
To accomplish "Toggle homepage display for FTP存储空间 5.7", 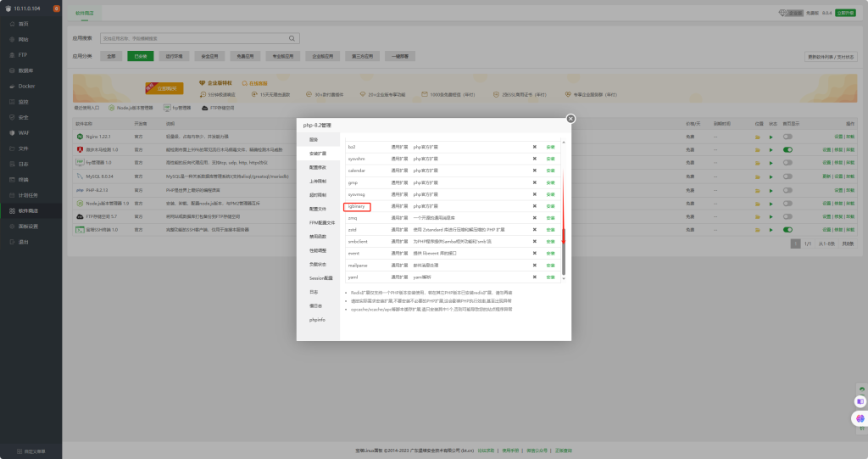I will pos(787,216).
